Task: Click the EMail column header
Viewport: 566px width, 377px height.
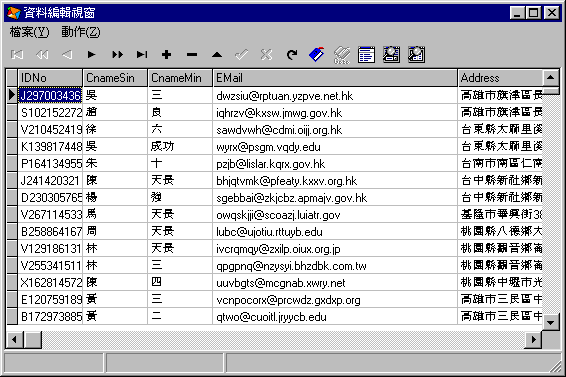Action: pos(335,78)
